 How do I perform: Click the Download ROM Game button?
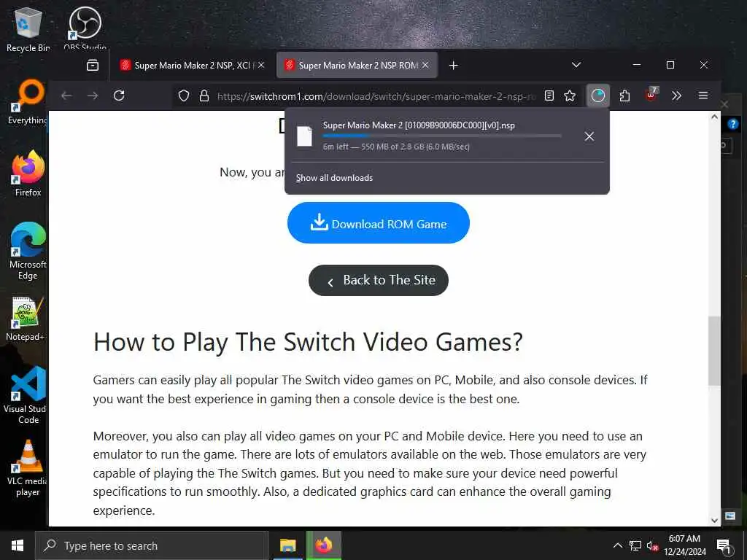[x=379, y=223]
